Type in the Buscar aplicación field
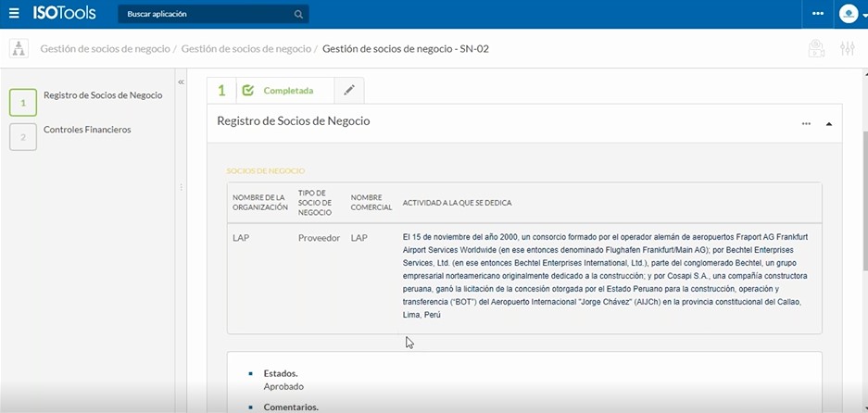 point(204,15)
